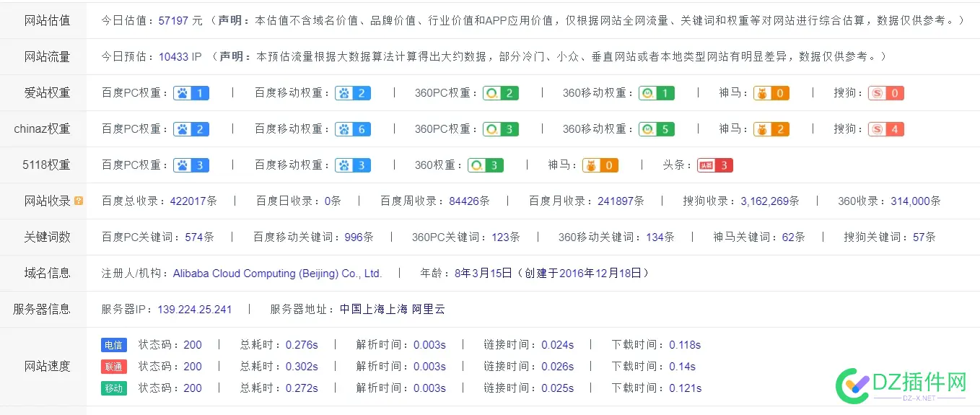Click the 域名信息 row label
Viewport: 980px width, 415px height.
click(47, 273)
